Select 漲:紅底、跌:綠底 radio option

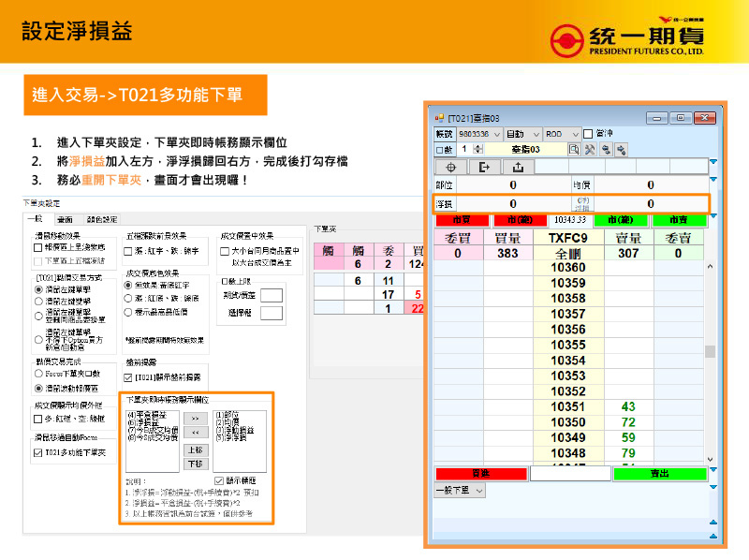128,298
